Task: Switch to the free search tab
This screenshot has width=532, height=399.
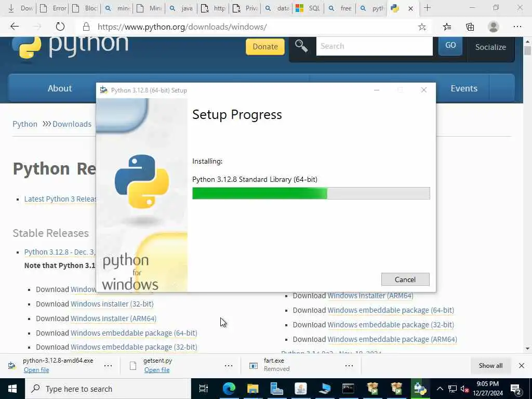Action: pyautogui.click(x=340, y=8)
